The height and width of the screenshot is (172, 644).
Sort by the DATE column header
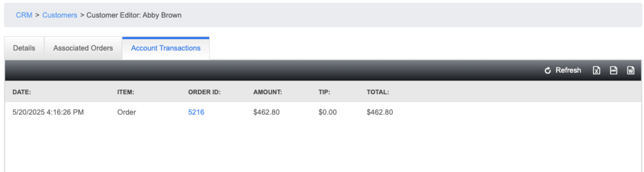point(22,92)
